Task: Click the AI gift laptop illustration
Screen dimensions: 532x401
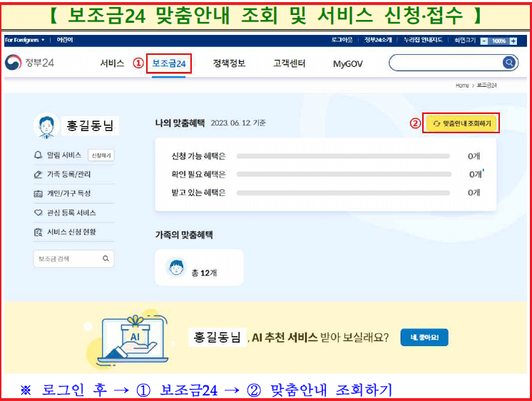Action: point(133,339)
